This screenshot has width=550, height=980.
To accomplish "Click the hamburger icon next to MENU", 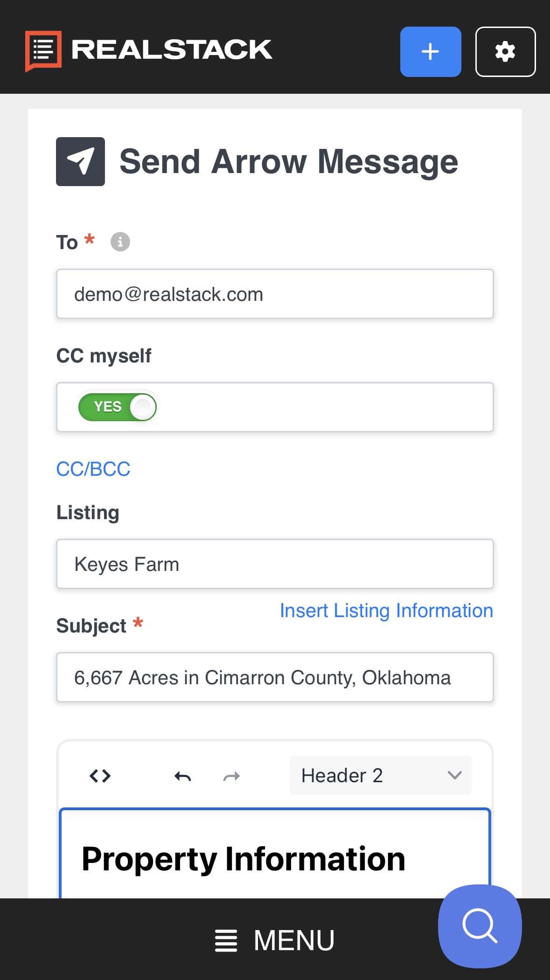I will (226, 940).
